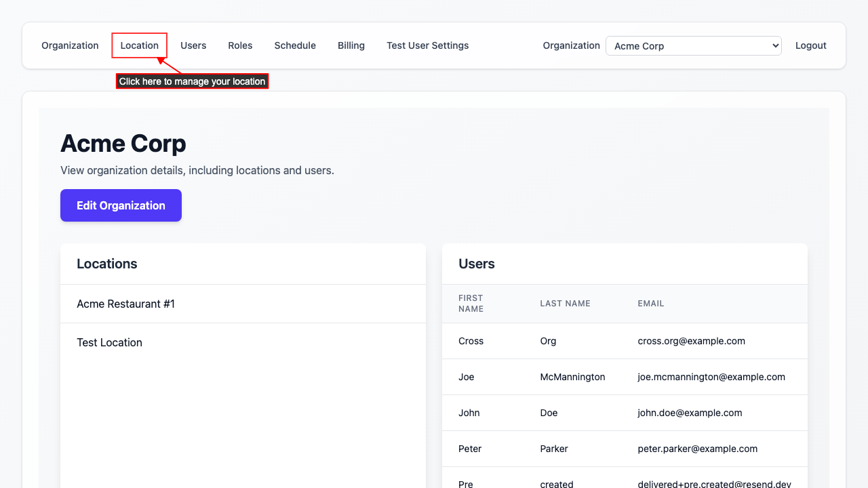The image size is (868, 488).
Task: Click Joe McMannington's email address
Action: pyautogui.click(x=711, y=376)
